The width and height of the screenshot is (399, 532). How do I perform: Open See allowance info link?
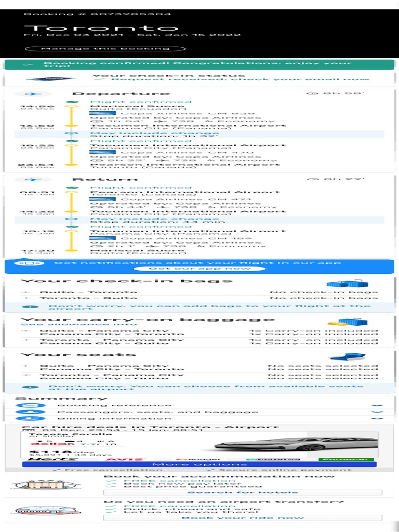79,324
